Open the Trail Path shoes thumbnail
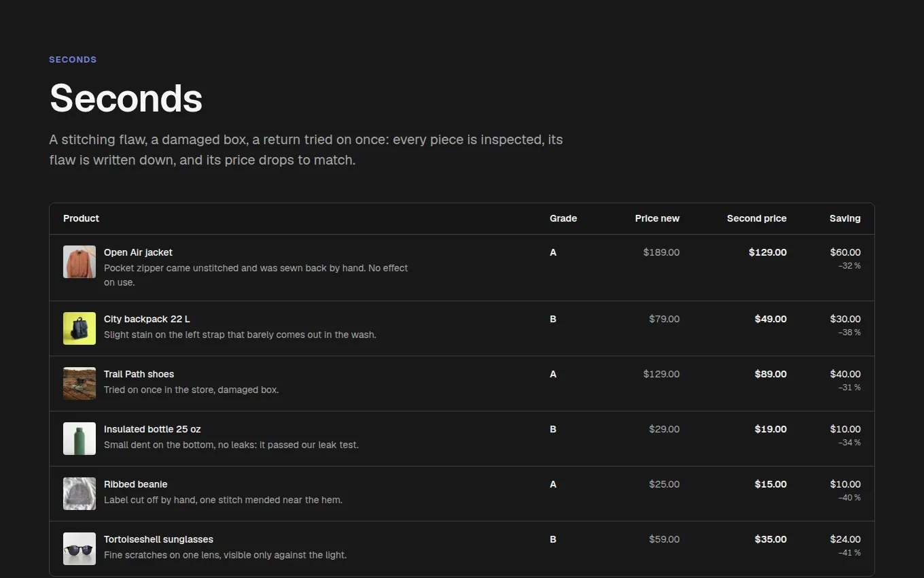Image resolution: width=924 pixels, height=578 pixels. pyautogui.click(x=79, y=384)
